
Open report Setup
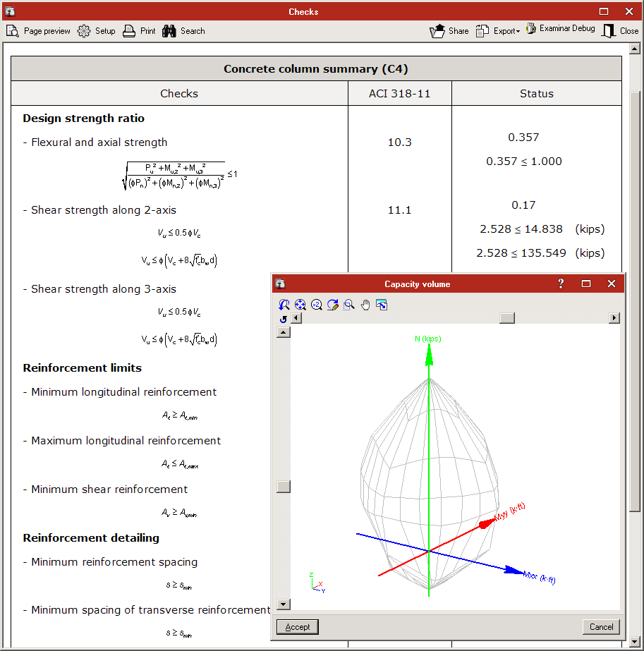coord(97,31)
